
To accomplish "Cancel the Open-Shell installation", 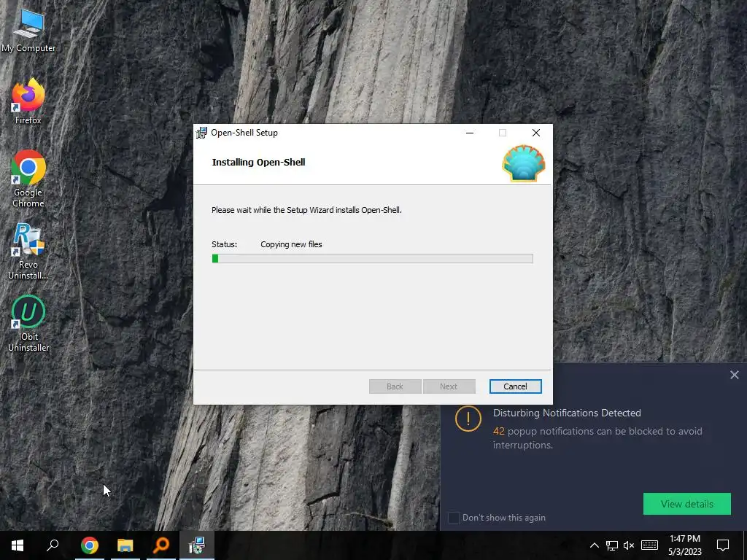I will [x=515, y=386].
